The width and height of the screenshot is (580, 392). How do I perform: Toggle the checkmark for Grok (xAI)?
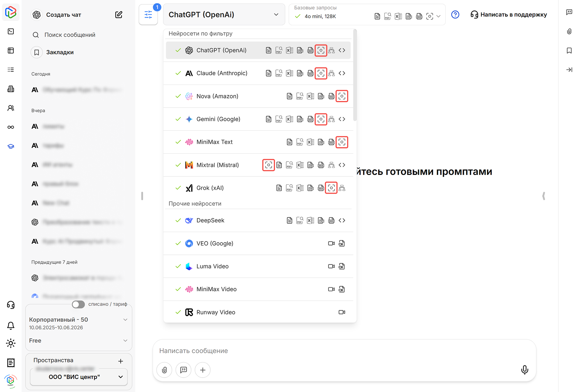point(178,188)
